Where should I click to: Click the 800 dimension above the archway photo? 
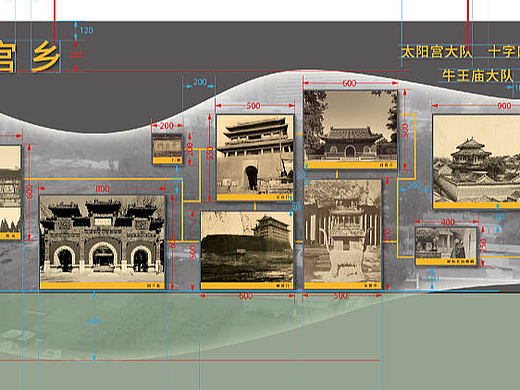tap(102, 189)
